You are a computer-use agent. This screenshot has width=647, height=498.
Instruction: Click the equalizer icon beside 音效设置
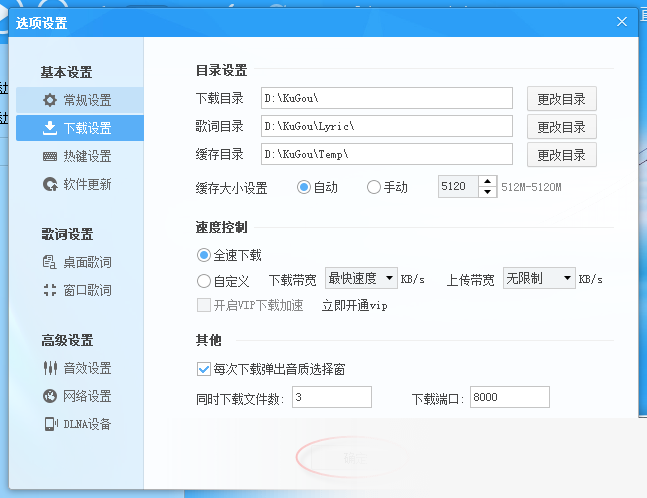(50, 368)
